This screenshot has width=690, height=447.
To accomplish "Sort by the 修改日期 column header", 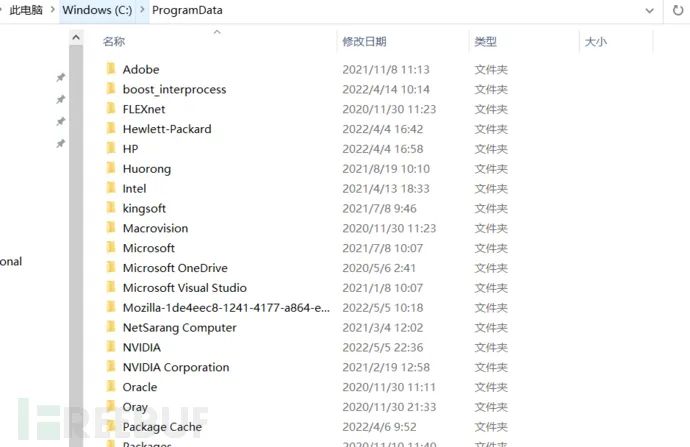I will click(364, 42).
